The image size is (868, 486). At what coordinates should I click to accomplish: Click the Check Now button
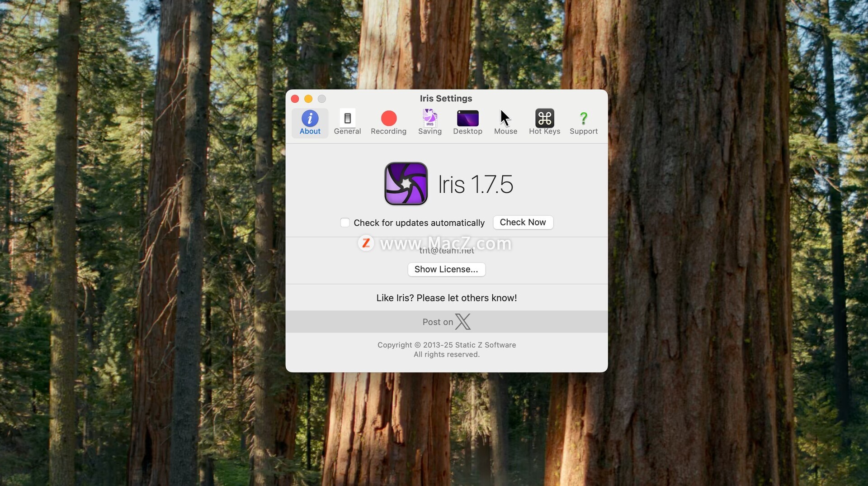[523, 222]
